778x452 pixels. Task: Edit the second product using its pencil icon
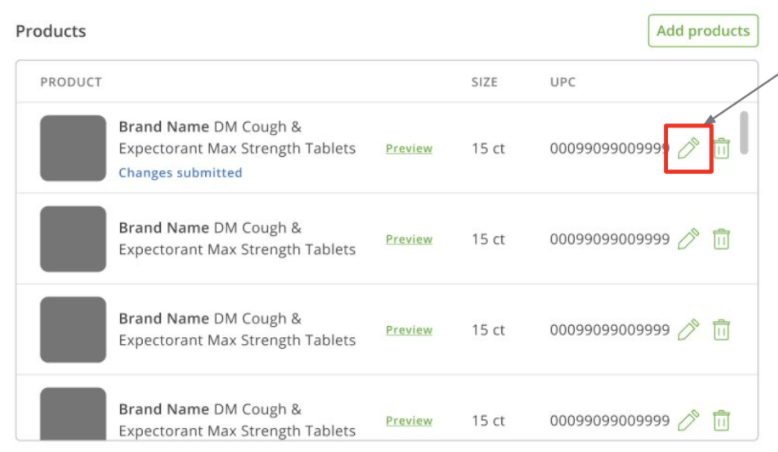click(688, 239)
